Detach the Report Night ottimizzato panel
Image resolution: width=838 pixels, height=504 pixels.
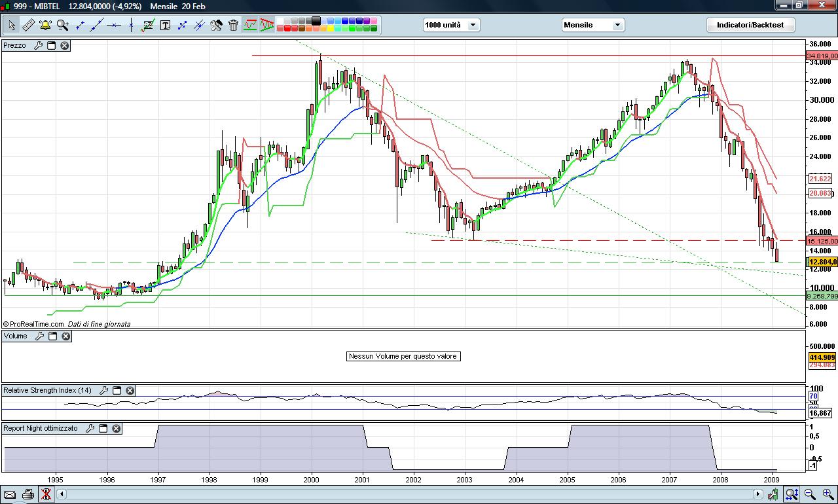103,429
